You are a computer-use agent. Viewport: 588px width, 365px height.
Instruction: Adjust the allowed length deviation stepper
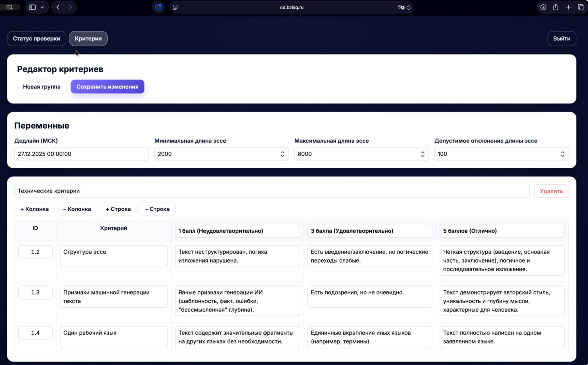[563, 154]
